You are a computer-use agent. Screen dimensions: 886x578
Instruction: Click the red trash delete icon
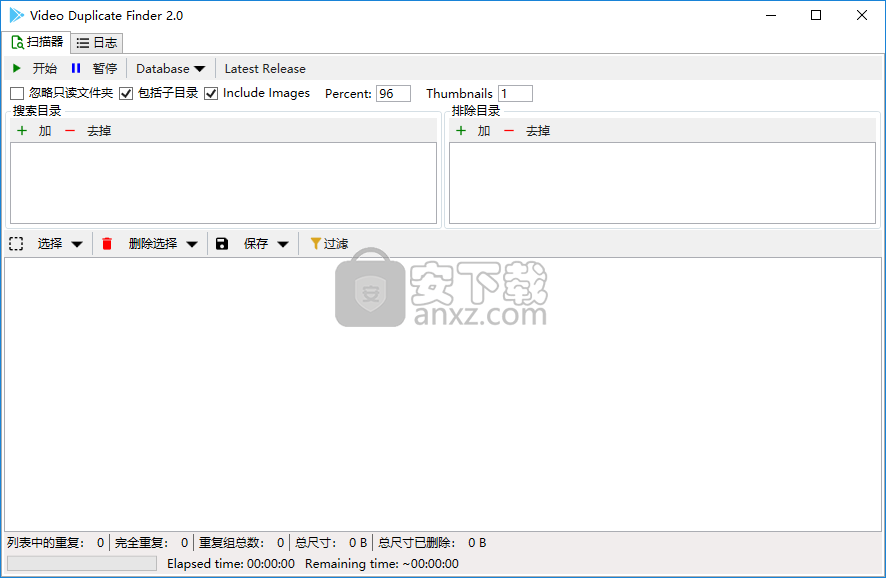coord(107,244)
